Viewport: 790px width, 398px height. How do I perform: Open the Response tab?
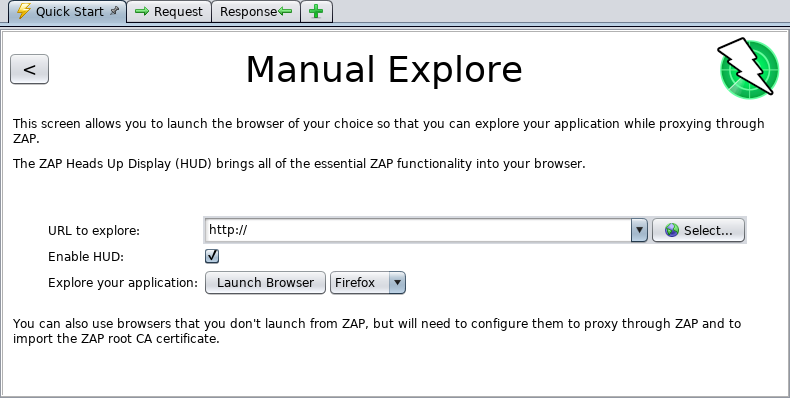click(256, 12)
